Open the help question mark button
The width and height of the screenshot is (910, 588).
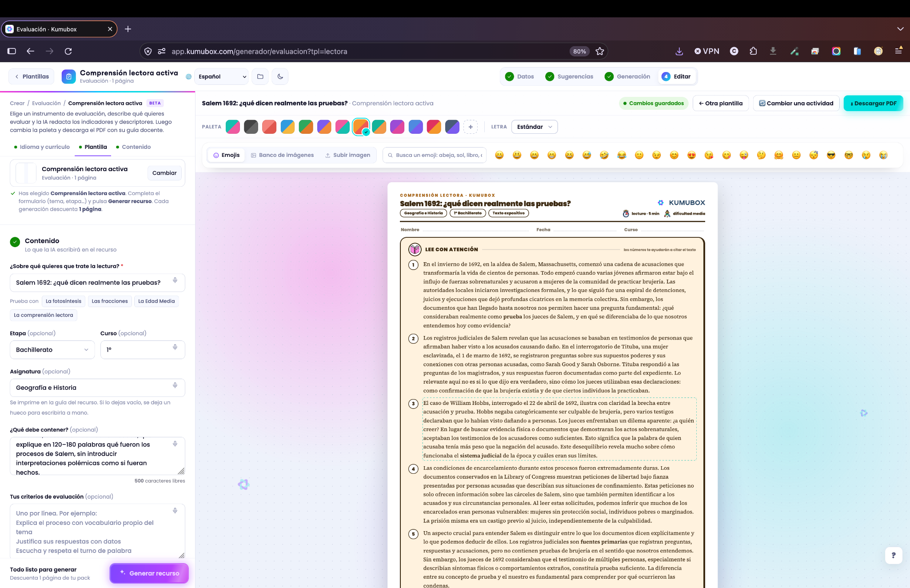coord(894,555)
